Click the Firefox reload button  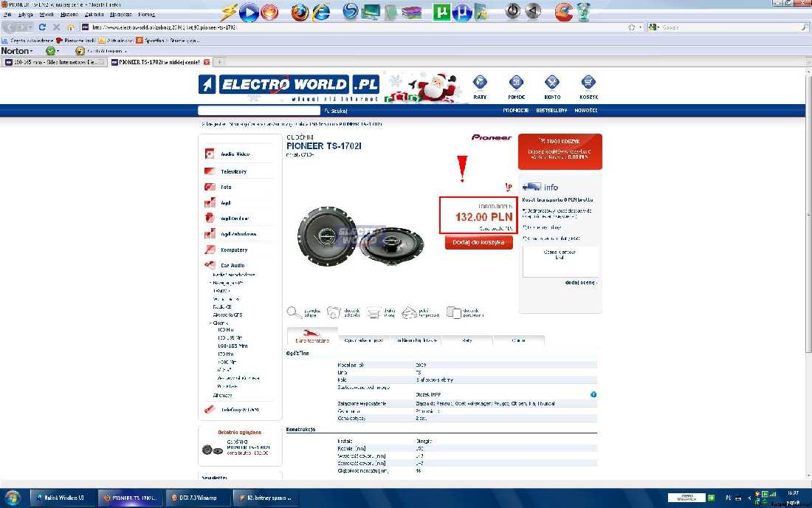point(43,27)
